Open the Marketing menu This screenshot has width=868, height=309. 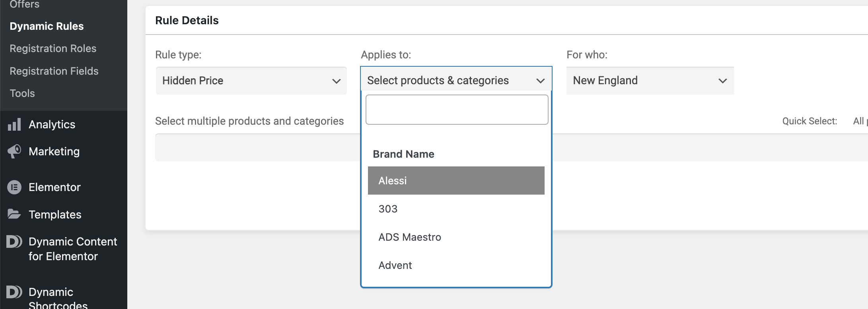[x=54, y=151]
